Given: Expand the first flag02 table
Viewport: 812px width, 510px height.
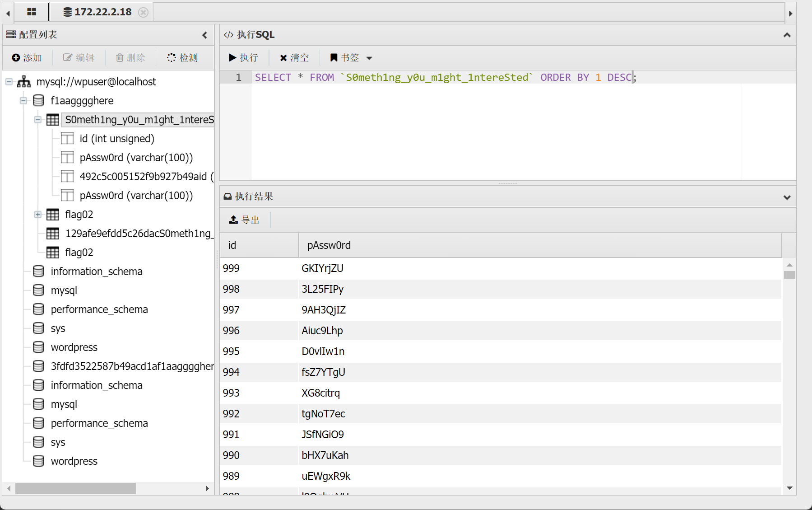Looking at the screenshot, I should coord(38,215).
